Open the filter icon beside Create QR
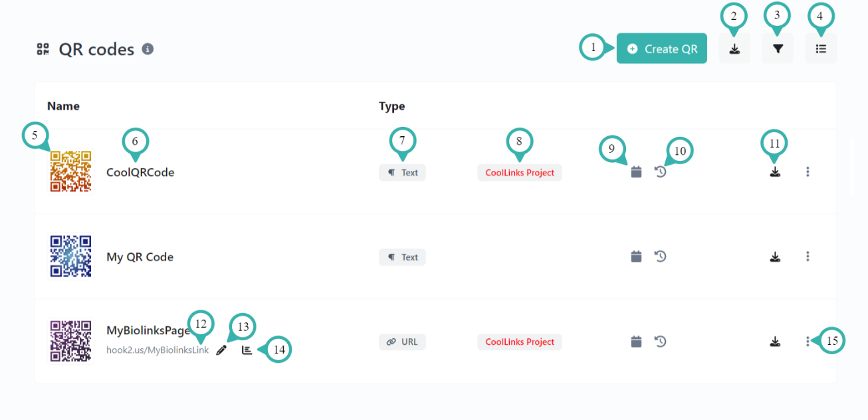This screenshot has width=868, height=420. 777,48
